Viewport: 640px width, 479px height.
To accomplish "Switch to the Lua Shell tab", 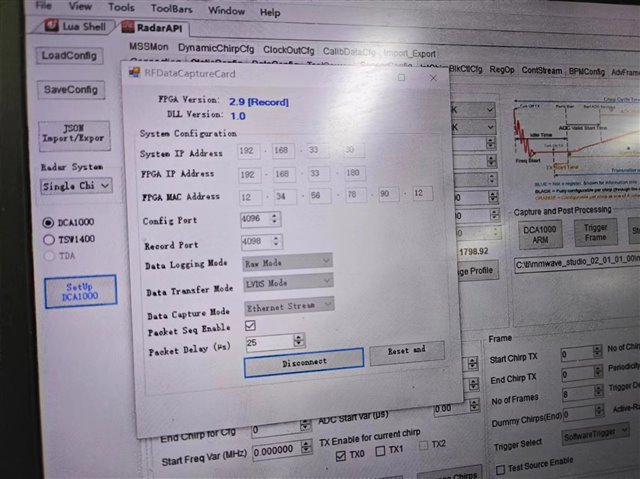I will pyautogui.click(x=76, y=27).
